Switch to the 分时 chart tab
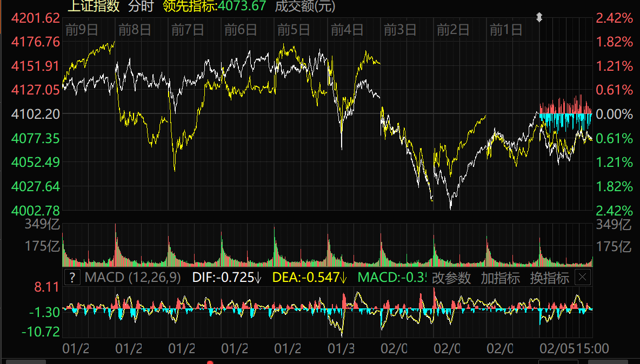This screenshot has width=640, height=364. coord(141,6)
